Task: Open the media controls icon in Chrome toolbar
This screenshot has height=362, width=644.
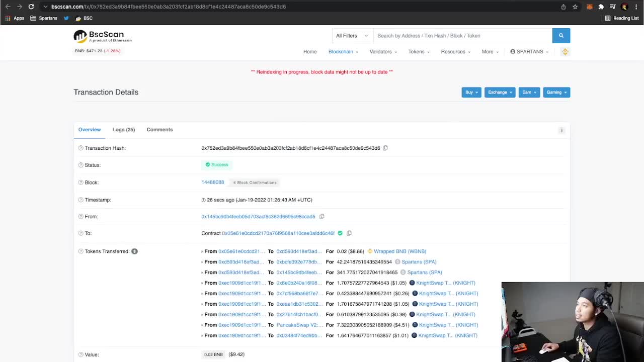Action: (x=612, y=7)
